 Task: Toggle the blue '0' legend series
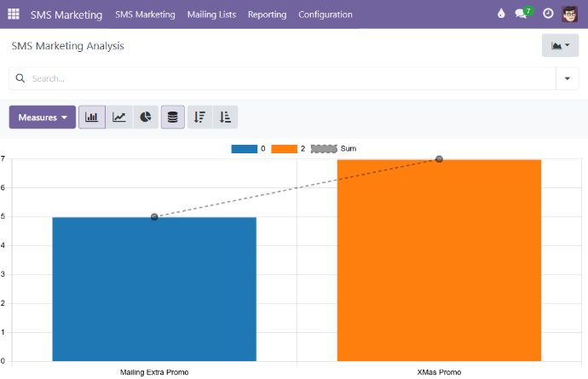point(244,149)
